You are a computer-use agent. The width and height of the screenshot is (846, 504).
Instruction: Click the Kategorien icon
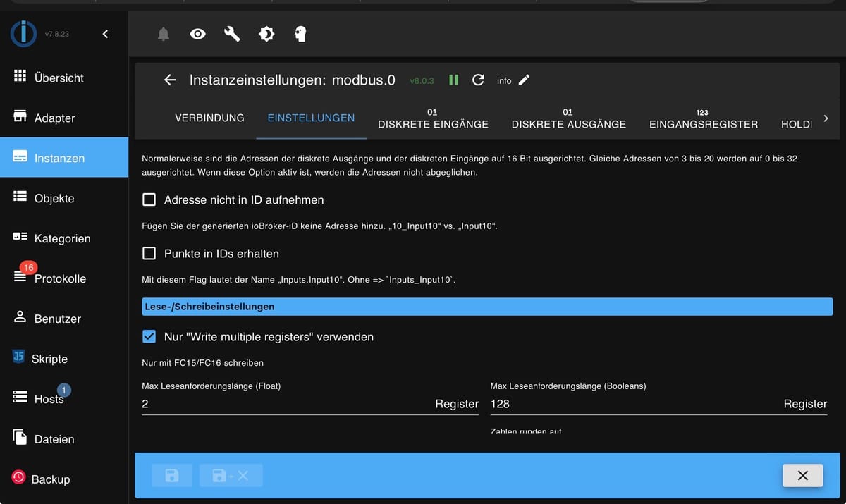(x=20, y=236)
